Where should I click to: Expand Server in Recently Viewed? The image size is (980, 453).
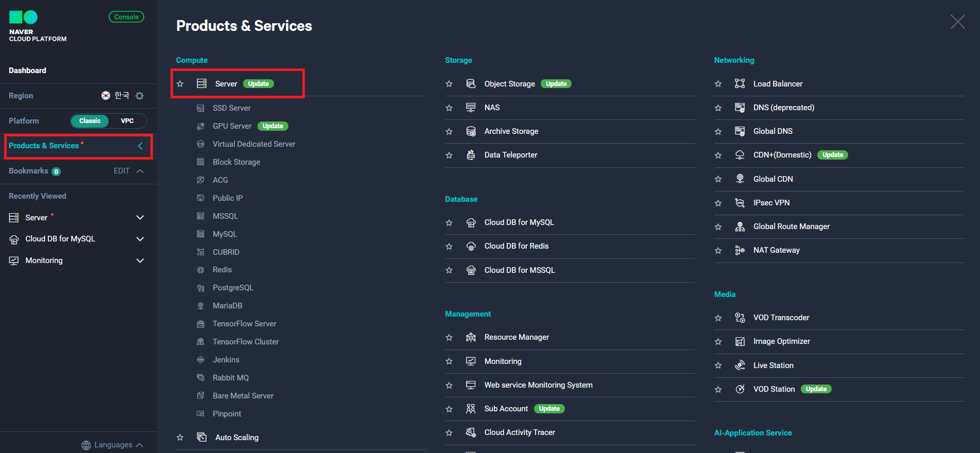(140, 218)
